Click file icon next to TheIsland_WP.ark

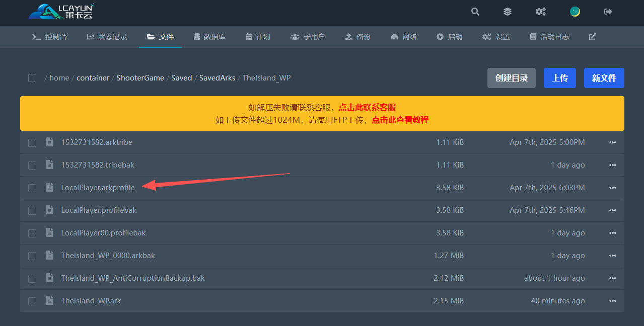(x=49, y=301)
